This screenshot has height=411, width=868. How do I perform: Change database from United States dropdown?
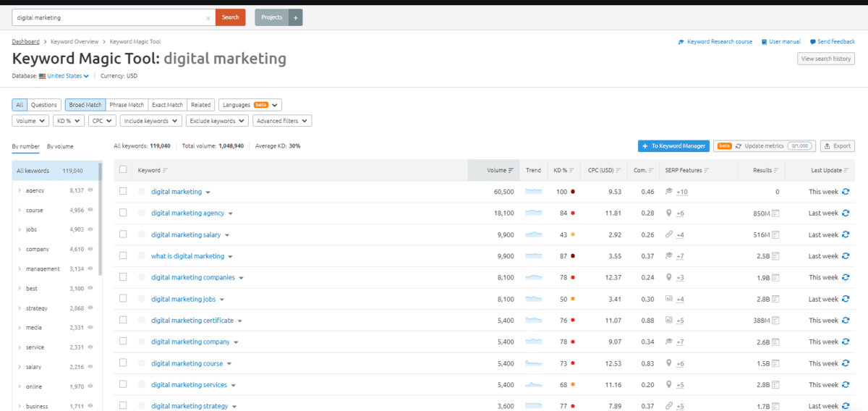[67, 76]
